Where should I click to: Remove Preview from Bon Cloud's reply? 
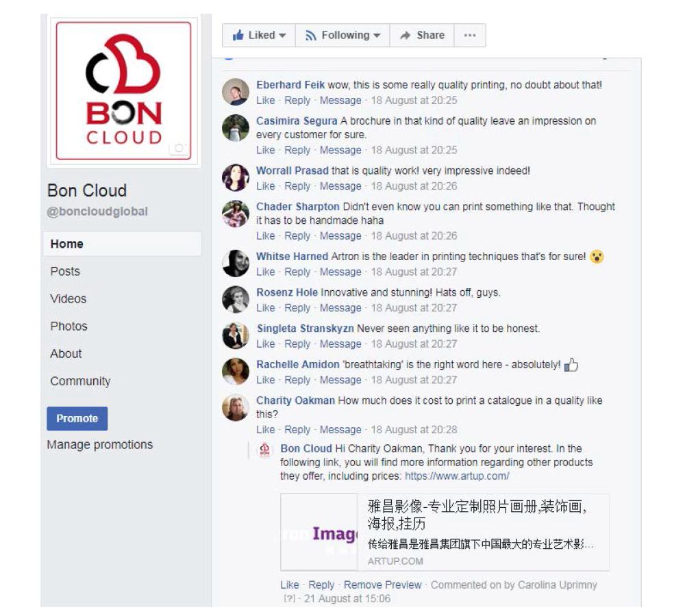(383, 585)
